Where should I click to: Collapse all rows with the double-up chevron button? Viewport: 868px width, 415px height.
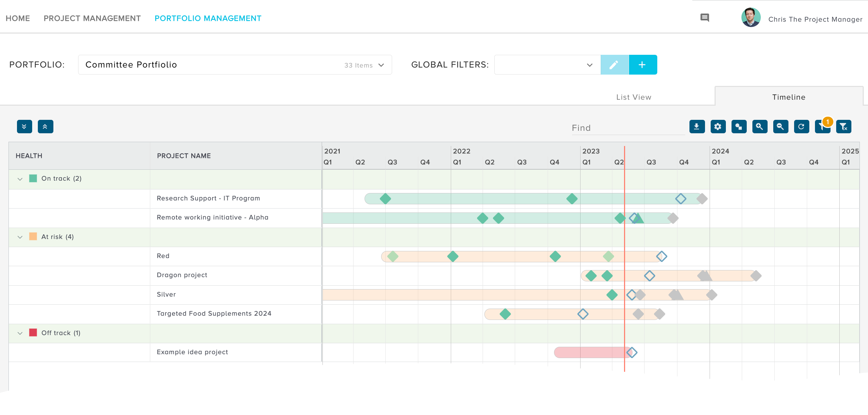coord(45,127)
